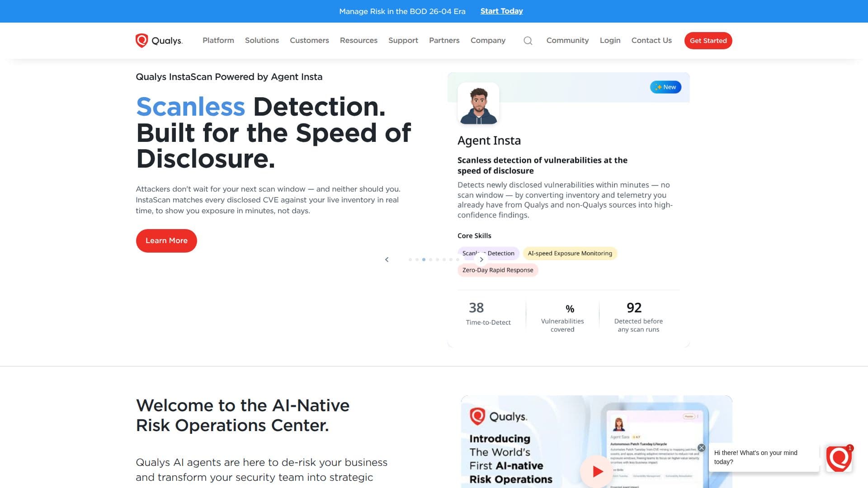Image resolution: width=868 pixels, height=488 pixels.
Task: Open the Company menu
Action: tap(488, 40)
